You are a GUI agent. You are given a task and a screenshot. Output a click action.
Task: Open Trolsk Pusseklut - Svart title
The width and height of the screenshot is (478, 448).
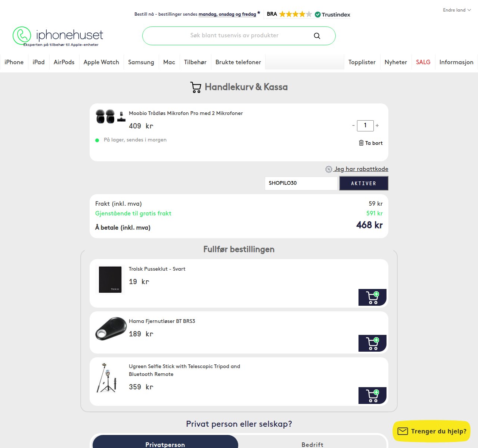coord(157,269)
